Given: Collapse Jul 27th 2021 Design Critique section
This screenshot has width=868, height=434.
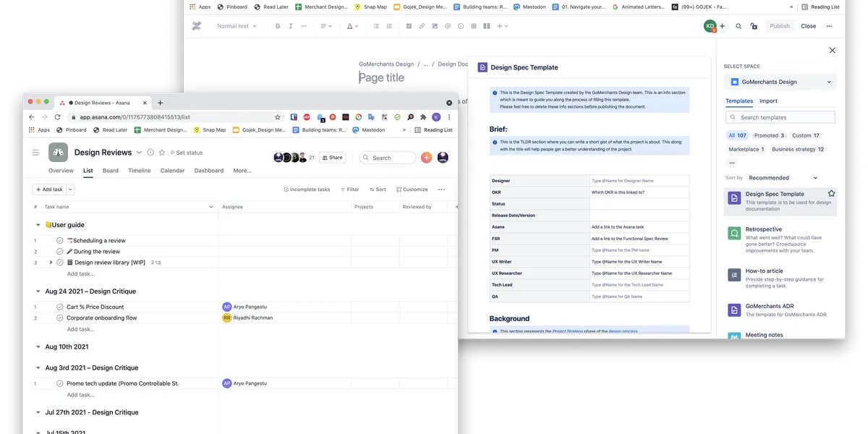Looking at the screenshot, I should point(38,412).
